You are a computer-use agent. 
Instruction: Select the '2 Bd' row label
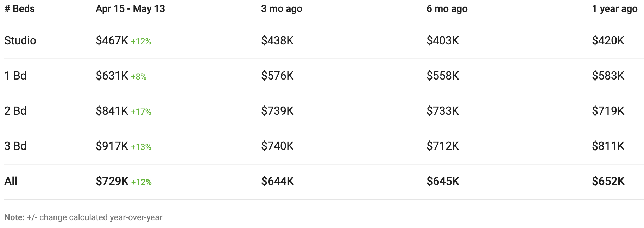coord(15,111)
